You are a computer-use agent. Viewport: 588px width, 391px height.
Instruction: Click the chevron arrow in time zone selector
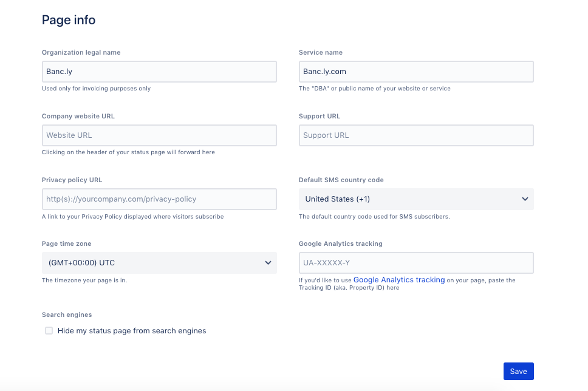point(268,263)
